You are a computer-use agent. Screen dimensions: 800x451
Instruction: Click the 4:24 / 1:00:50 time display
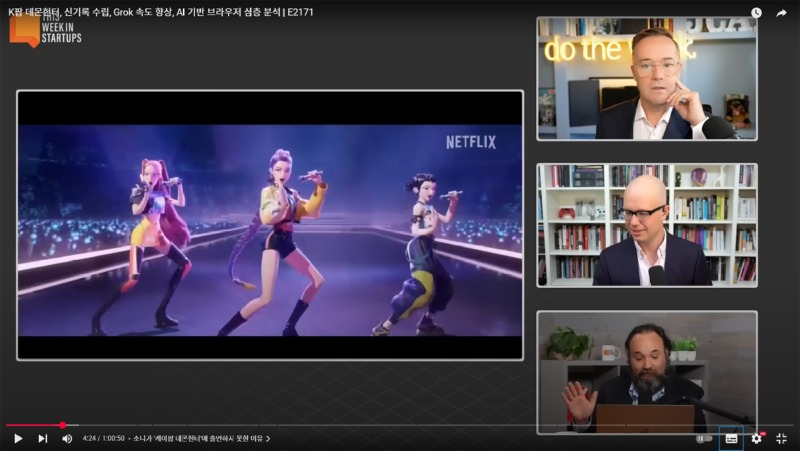(104, 438)
